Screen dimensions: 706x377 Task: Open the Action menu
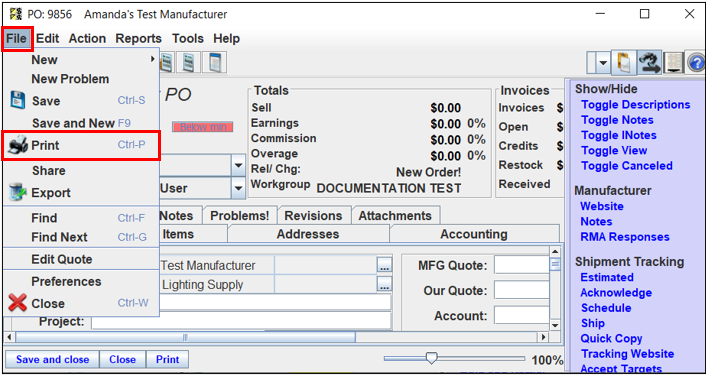click(87, 39)
